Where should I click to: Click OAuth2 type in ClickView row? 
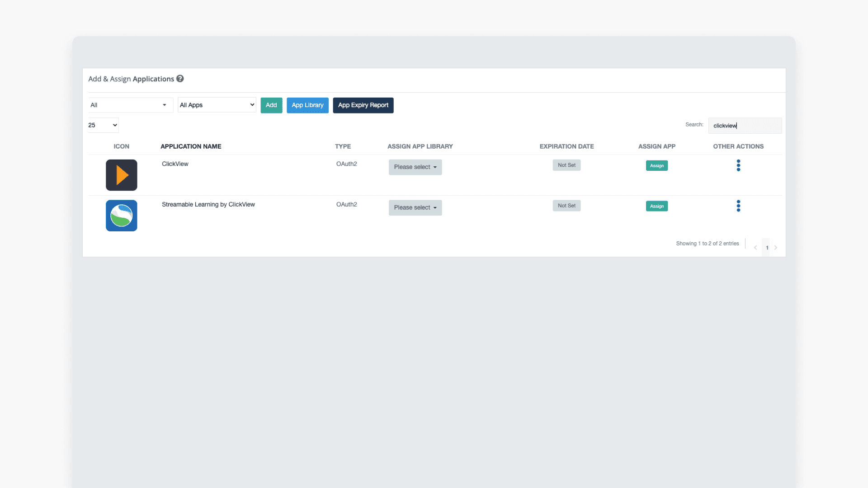[x=346, y=164]
